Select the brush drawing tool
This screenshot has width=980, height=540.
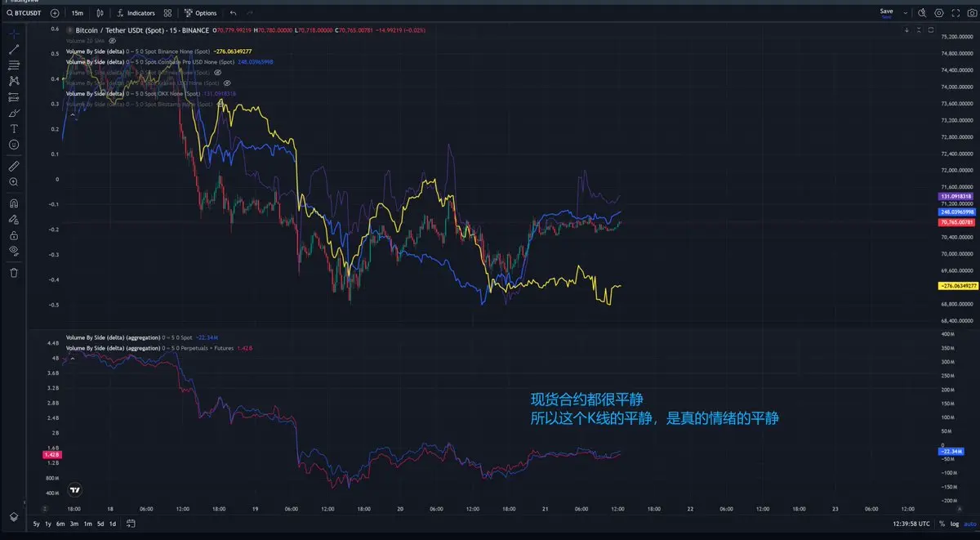[x=14, y=113]
